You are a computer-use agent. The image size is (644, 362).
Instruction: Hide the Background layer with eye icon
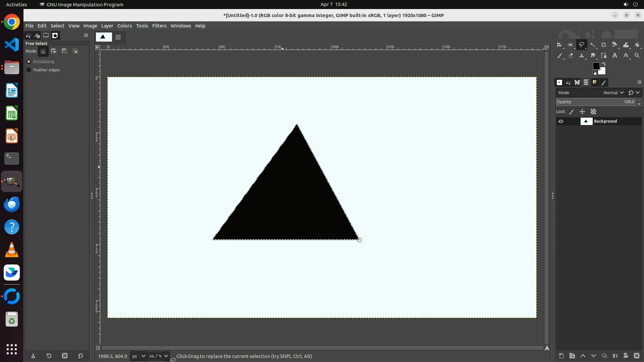(561, 121)
